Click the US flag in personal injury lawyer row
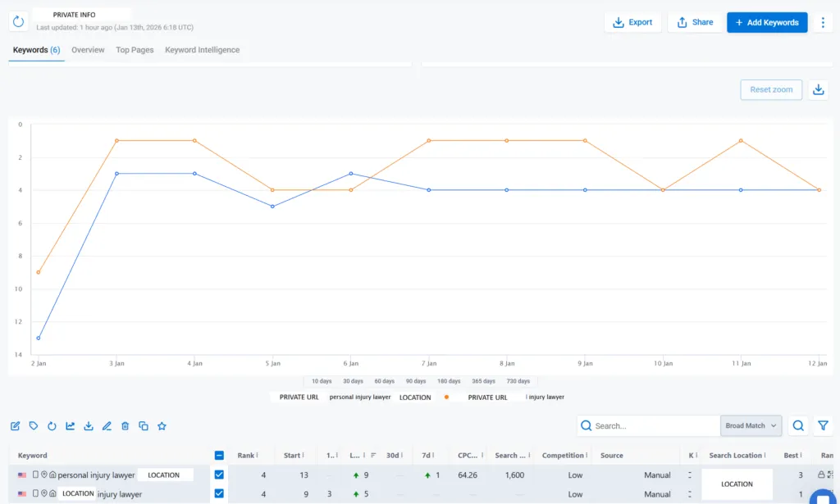The width and height of the screenshot is (840, 504). click(x=22, y=474)
